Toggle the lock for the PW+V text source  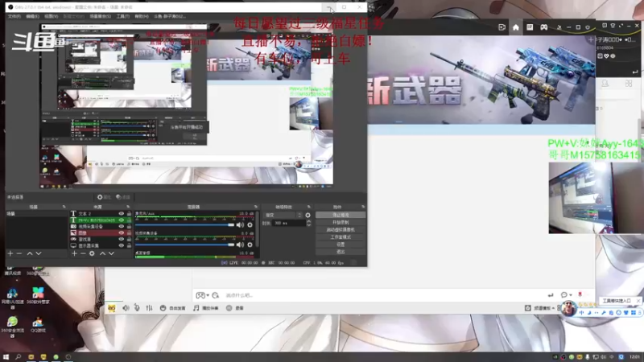(129, 220)
